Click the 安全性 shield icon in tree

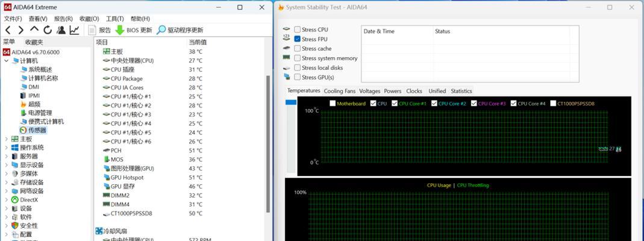pyautogui.click(x=15, y=225)
